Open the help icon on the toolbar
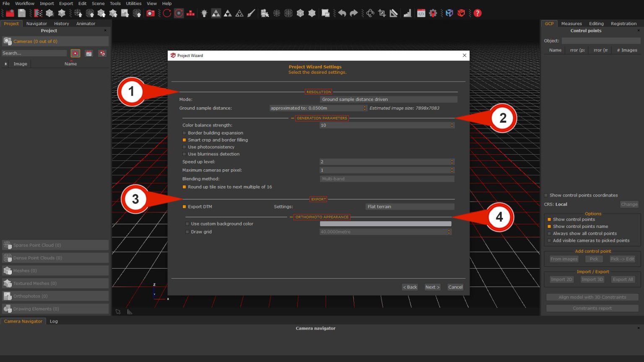This screenshot has height=362, width=644. [477, 13]
